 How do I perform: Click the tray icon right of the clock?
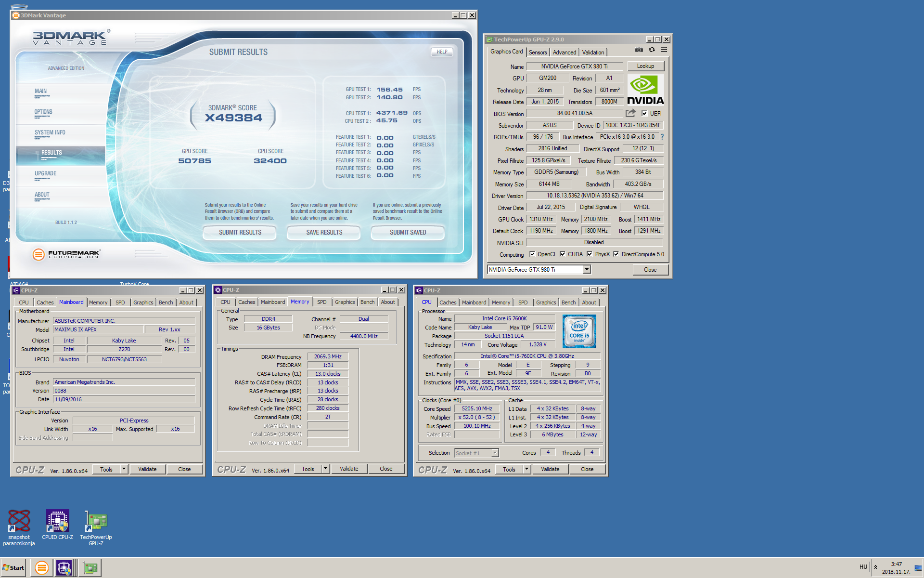[918, 568]
